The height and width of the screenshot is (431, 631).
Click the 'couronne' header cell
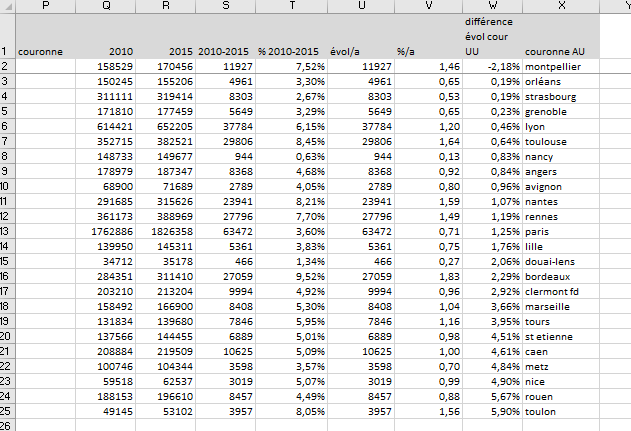click(x=46, y=36)
